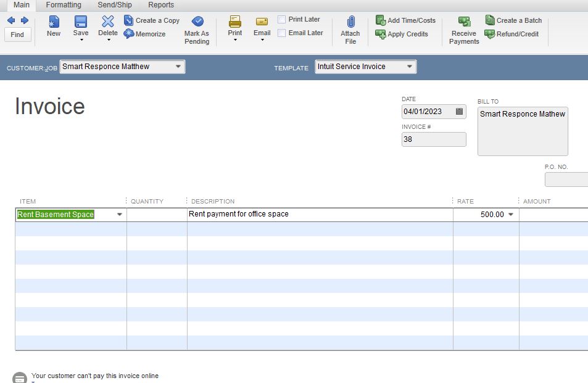Open the Rate dropdown showing 500.00
The height and width of the screenshot is (383, 588).
click(x=511, y=214)
